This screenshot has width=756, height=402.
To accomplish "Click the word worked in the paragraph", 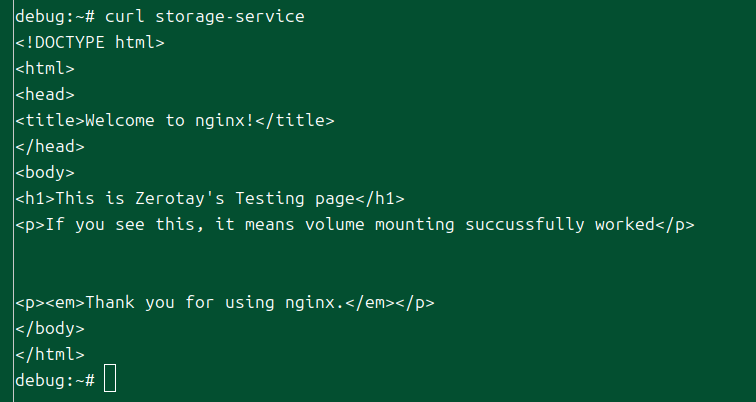I will tap(624, 225).
